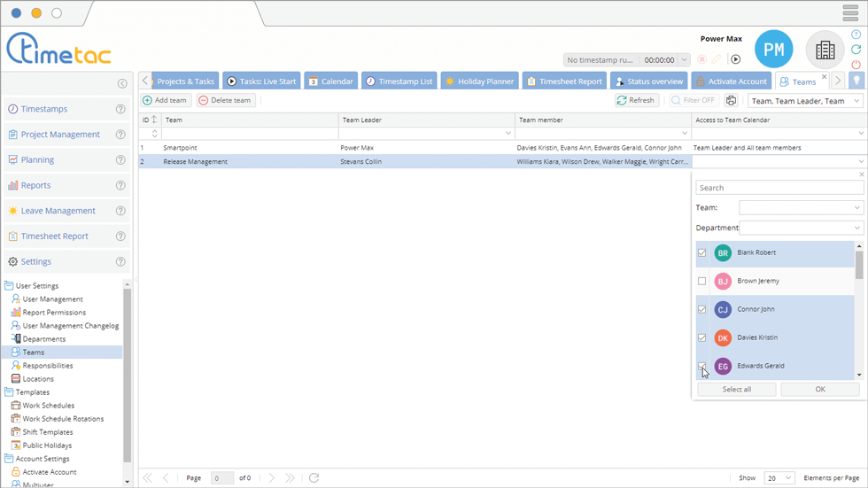
Task: Check the Brown Jeremy checkbox
Action: click(702, 282)
